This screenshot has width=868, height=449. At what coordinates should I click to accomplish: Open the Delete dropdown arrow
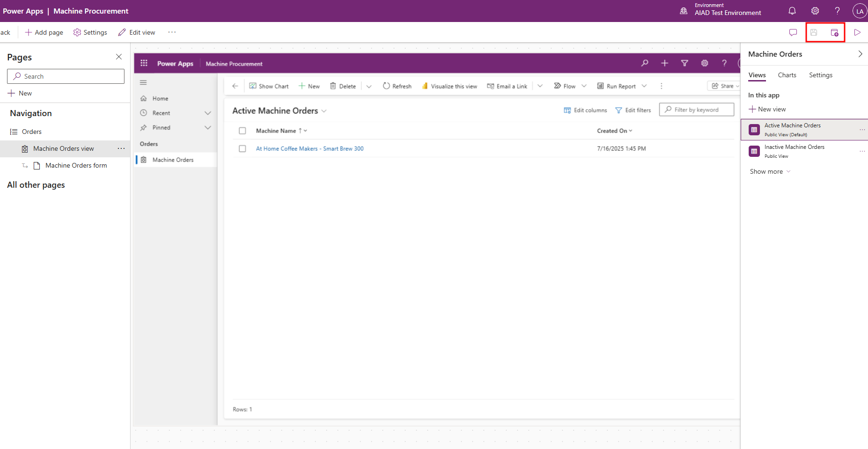pyautogui.click(x=369, y=86)
